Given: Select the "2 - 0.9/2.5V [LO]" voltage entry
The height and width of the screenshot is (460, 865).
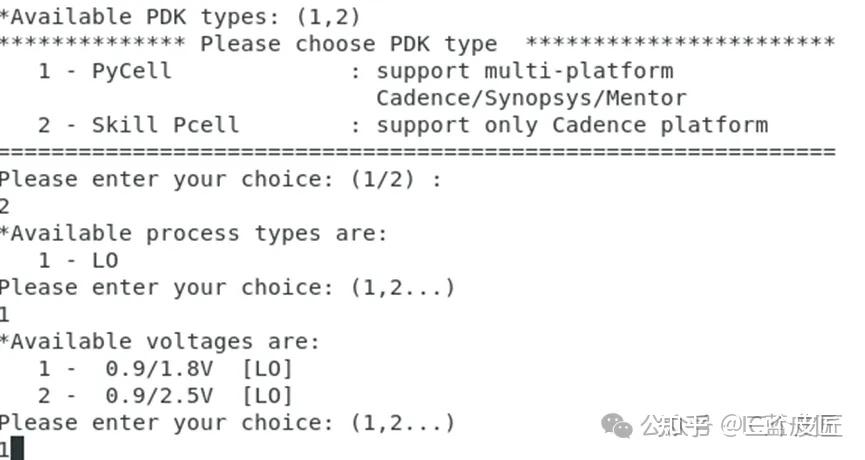Looking at the screenshot, I should [165, 395].
